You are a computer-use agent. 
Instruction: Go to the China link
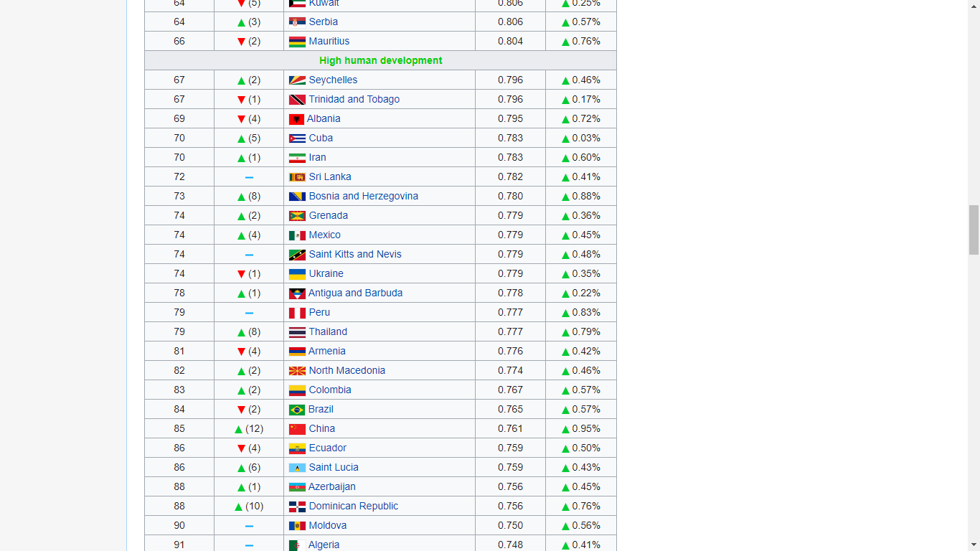322,429
